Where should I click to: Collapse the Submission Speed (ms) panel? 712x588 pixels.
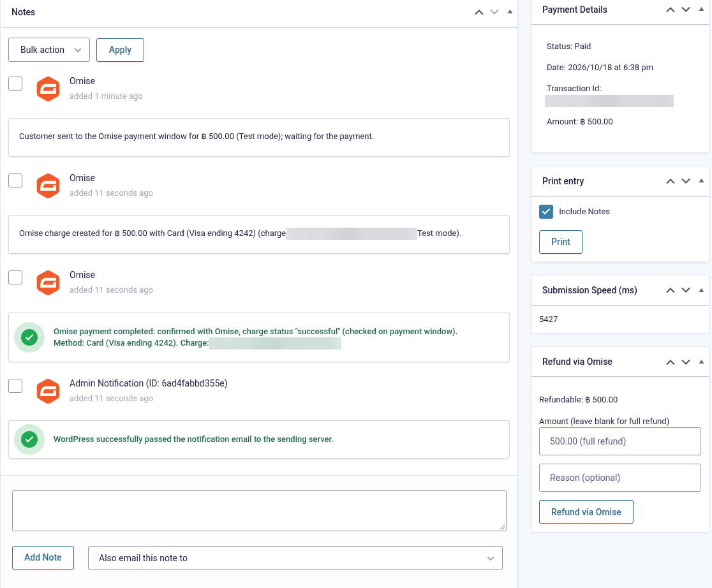pos(701,290)
